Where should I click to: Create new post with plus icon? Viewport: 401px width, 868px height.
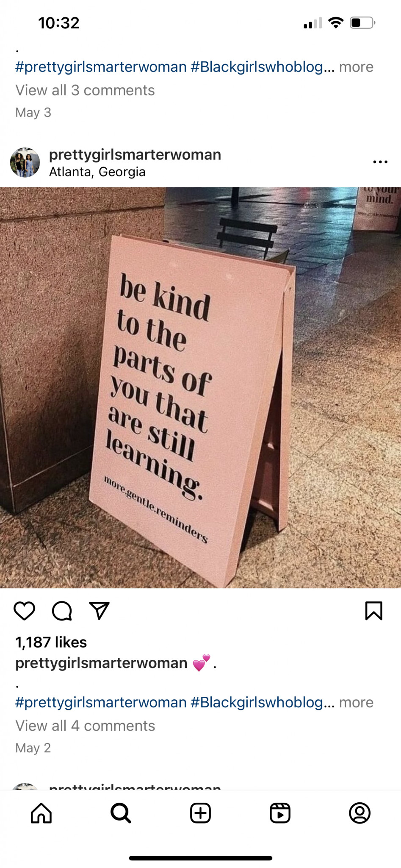(200, 813)
